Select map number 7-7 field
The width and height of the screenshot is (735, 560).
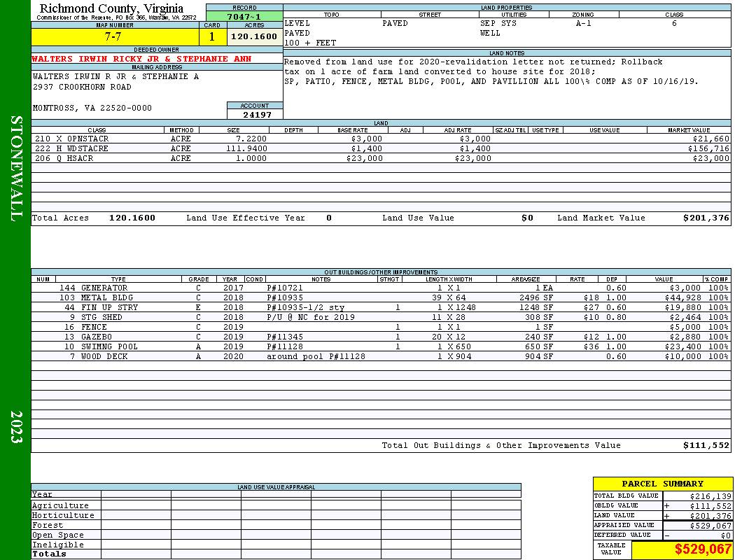coord(115,36)
